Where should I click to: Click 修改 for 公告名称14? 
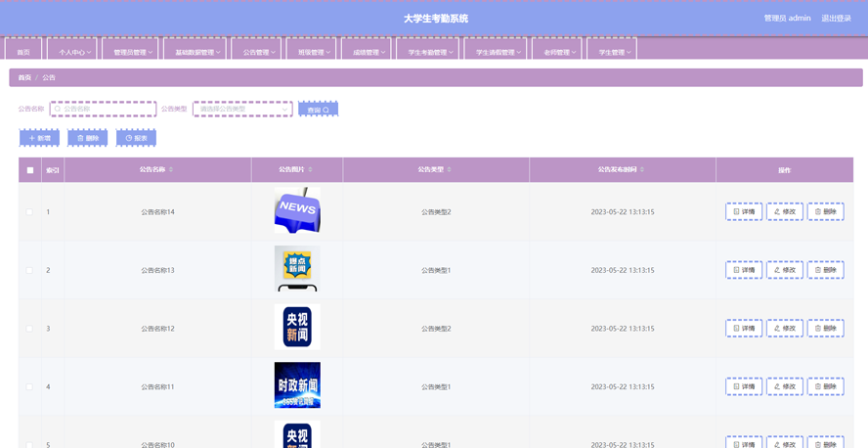click(x=785, y=211)
